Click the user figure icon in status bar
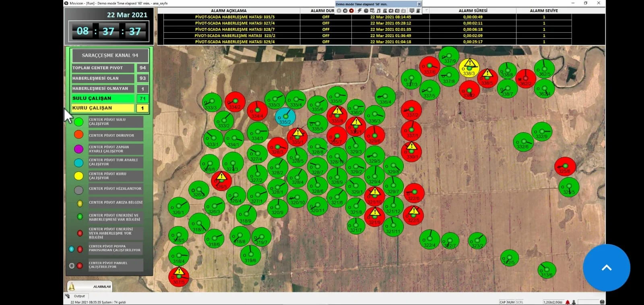 point(574,302)
